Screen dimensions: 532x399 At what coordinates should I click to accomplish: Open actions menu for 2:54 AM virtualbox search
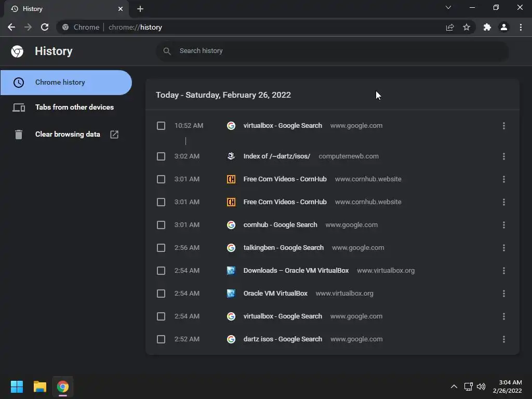pyautogui.click(x=504, y=316)
